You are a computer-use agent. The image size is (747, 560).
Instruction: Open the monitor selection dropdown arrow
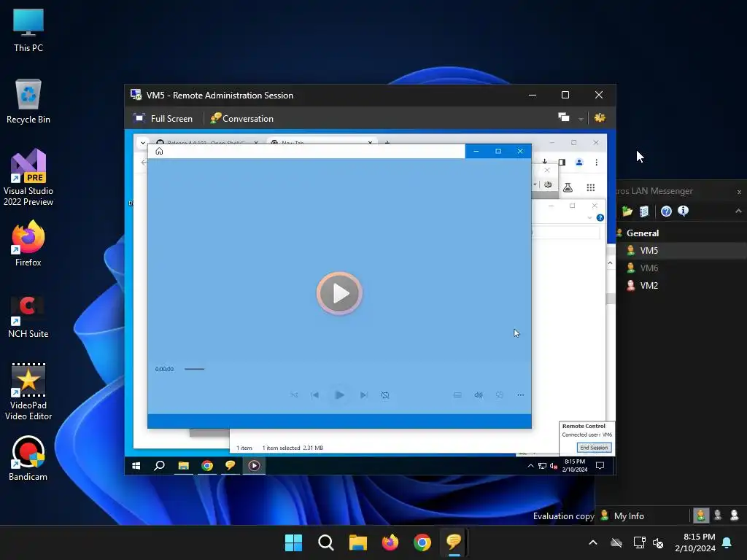point(581,119)
